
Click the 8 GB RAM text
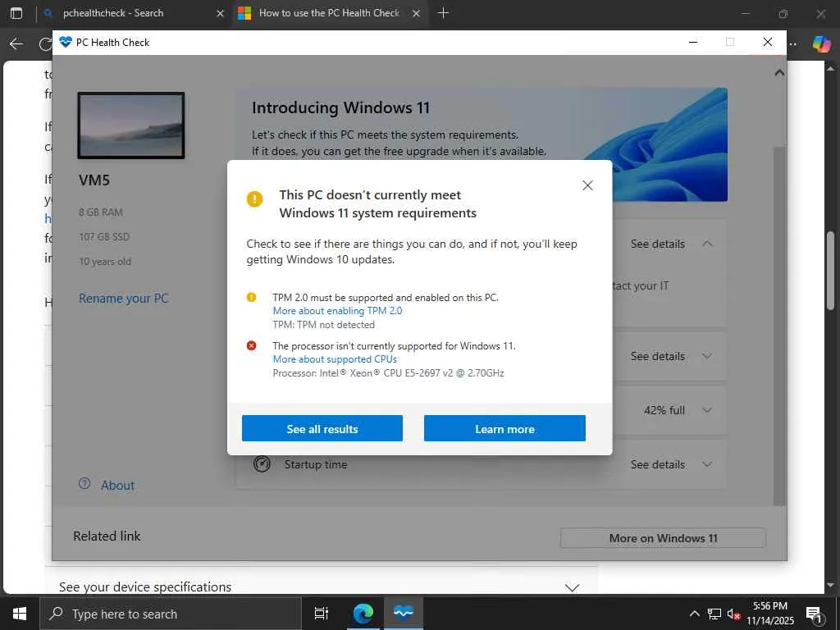[101, 212]
